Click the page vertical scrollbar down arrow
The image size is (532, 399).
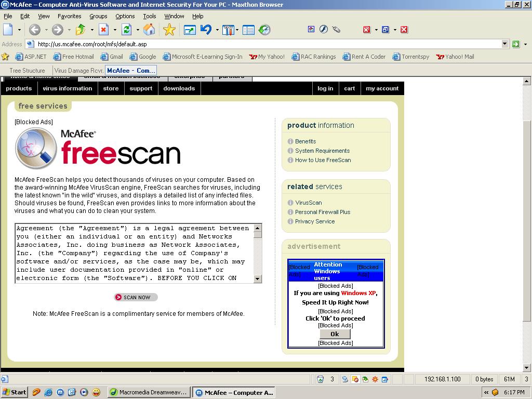pyautogui.click(x=526, y=367)
